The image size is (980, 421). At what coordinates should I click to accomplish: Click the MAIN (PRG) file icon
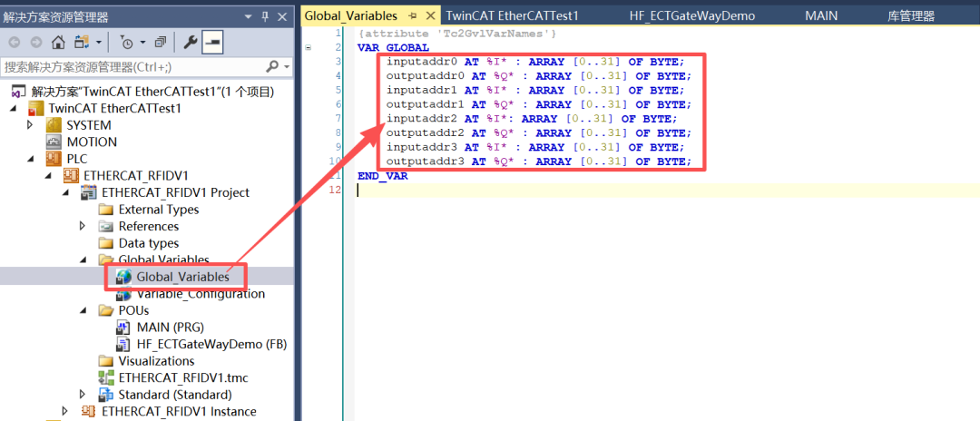tap(123, 328)
